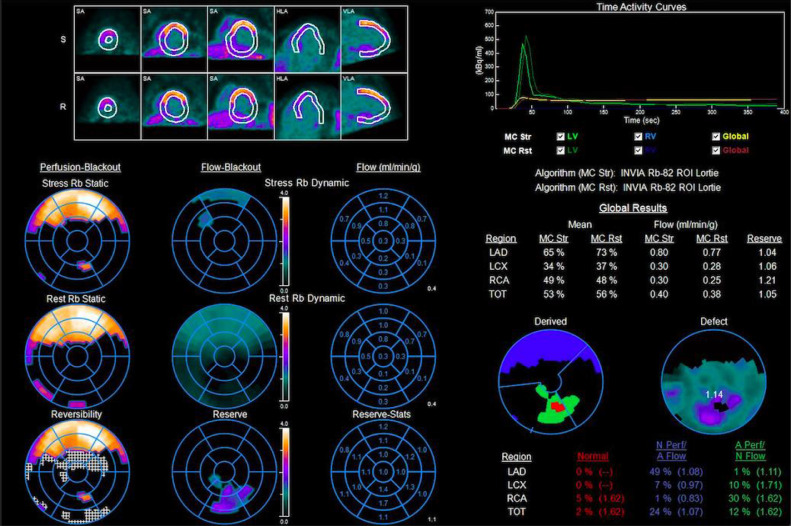Select the rest HLA slice image
The width and height of the screenshot is (791, 526).
(307, 106)
